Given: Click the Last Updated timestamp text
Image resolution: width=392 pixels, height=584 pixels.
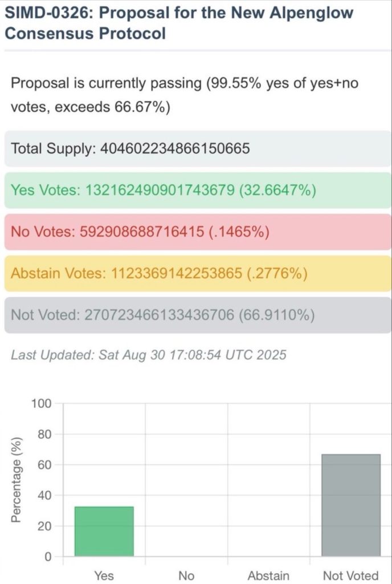Looking at the screenshot, I should pos(149,355).
